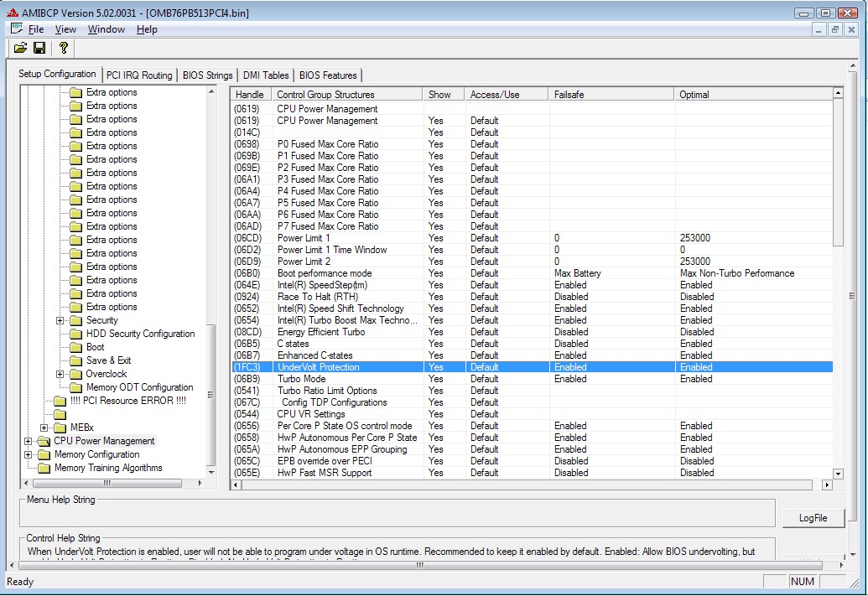Select the CPU VR Settings row
Screen dimensions: 868x596
pyautogui.click(x=532, y=414)
